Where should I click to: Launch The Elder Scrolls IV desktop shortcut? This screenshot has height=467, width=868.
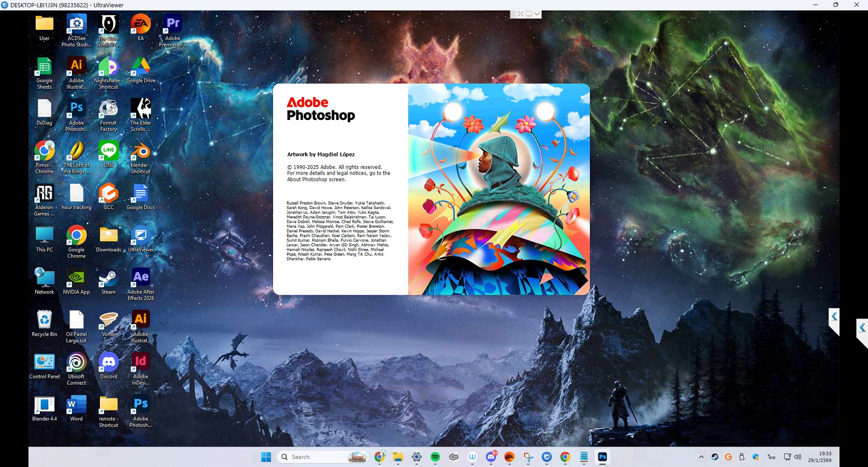[108, 30]
